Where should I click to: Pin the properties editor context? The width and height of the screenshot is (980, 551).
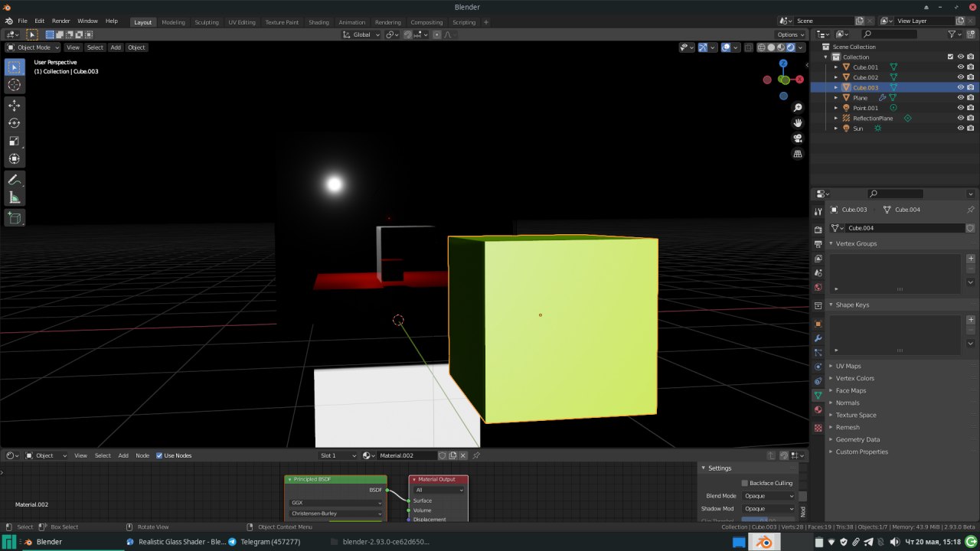click(970, 210)
